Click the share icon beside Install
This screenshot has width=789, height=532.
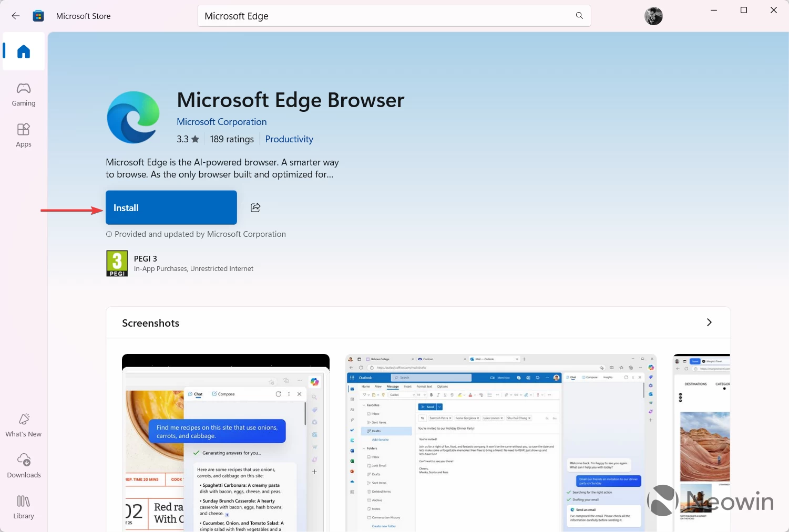pyautogui.click(x=255, y=207)
